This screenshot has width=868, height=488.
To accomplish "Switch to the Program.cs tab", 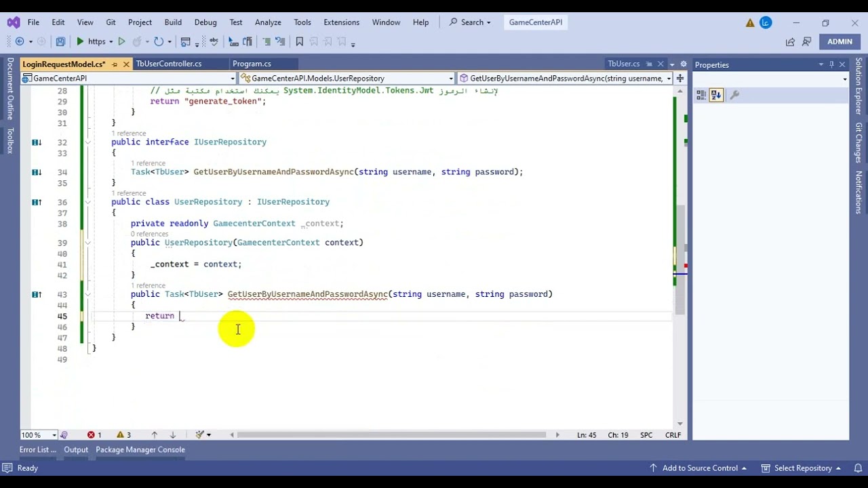I will (x=252, y=64).
